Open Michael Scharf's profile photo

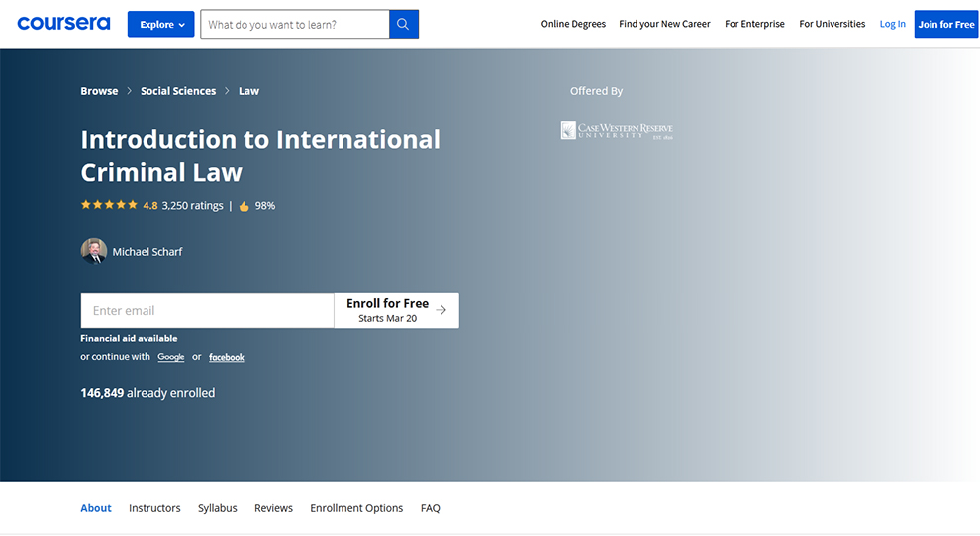point(94,251)
